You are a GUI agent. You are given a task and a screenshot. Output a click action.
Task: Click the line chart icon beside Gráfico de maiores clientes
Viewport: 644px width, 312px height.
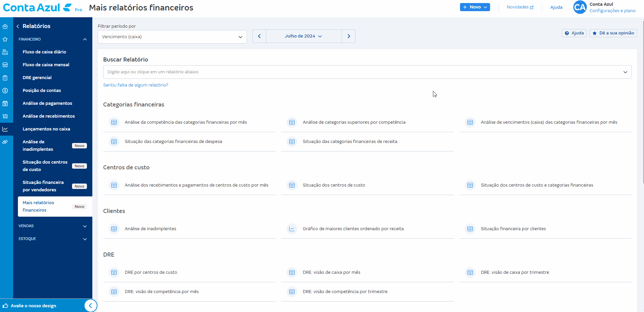(292, 229)
